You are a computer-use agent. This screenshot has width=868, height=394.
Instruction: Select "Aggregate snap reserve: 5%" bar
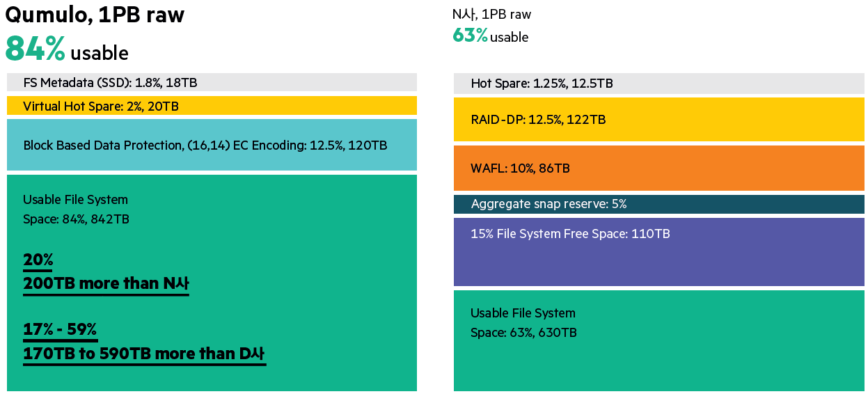[x=659, y=204]
